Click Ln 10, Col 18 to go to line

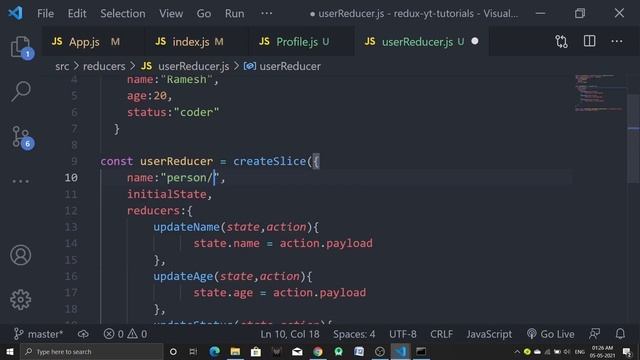click(x=290, y=334)
